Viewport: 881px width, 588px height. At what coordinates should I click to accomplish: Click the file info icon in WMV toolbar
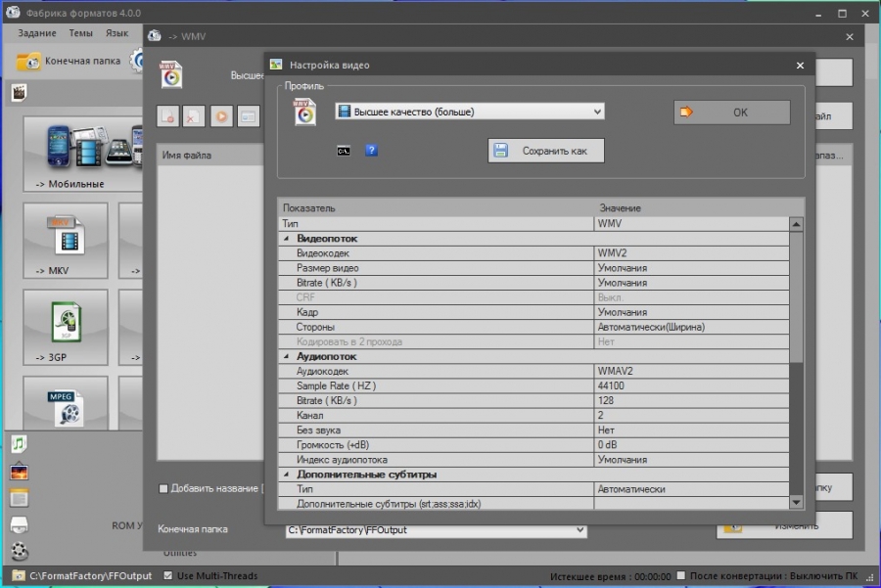point(249,116)
